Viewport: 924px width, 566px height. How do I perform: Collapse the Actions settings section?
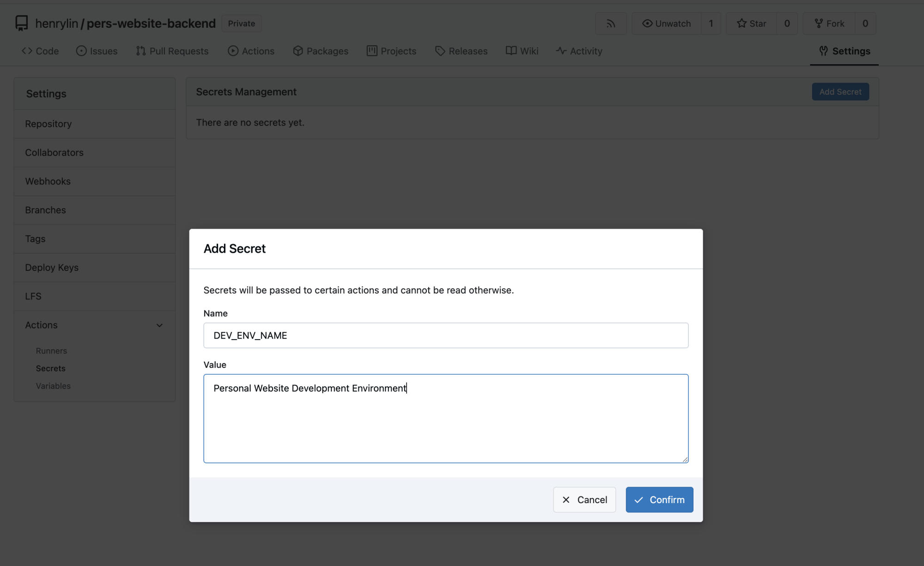pyautogui.click(x=159, y=325)
